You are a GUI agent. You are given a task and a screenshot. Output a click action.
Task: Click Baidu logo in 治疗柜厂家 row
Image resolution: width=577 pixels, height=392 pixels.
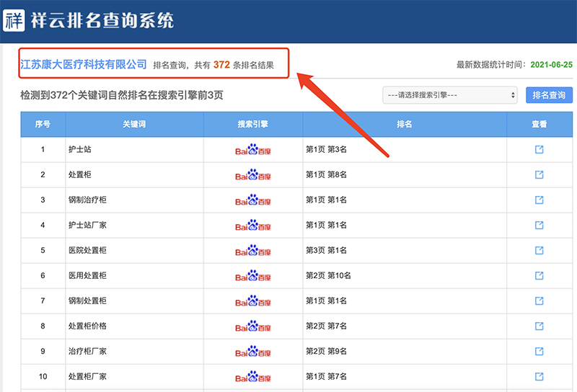253,351
